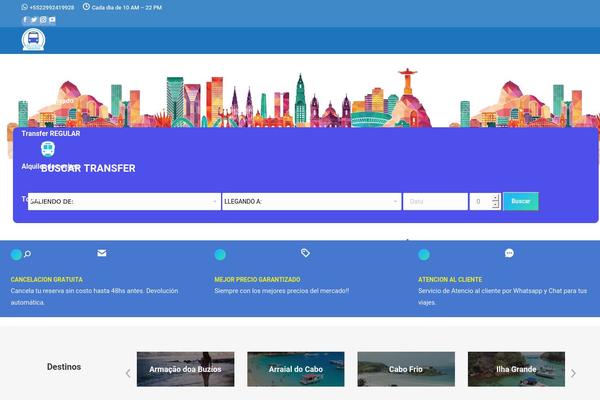
Task: Select the Transfer REGULAR tab
Action: (x=51, y=134)
